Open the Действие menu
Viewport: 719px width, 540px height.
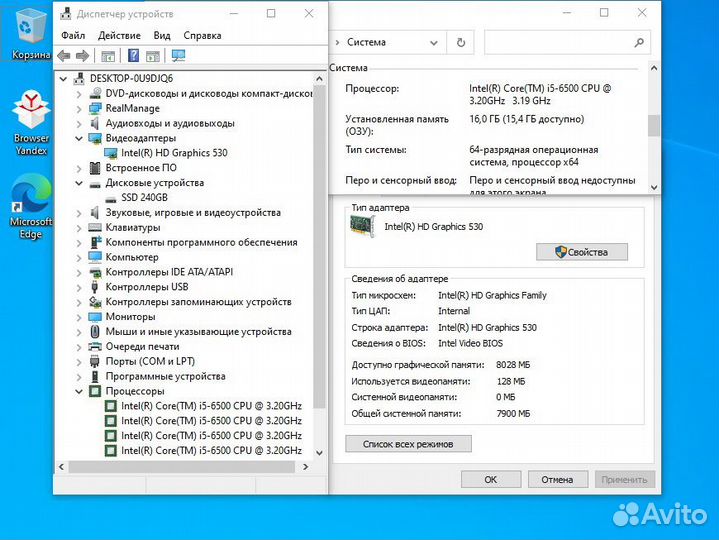click(119, 35)
